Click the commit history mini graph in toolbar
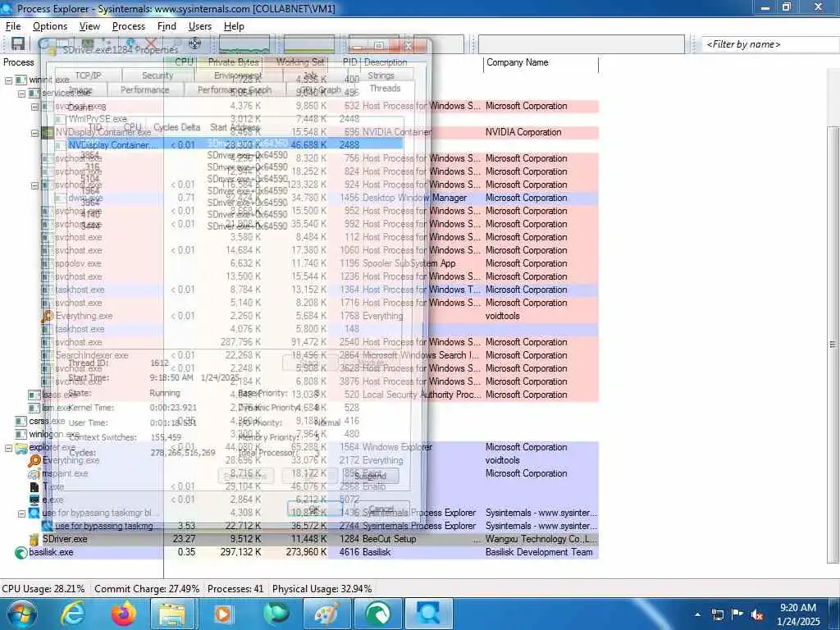 pos(308,44)
